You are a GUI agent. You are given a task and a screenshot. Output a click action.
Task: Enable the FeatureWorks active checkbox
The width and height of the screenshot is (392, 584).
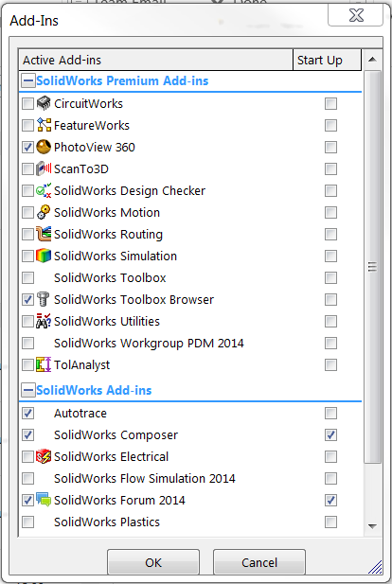pos(28,125)
